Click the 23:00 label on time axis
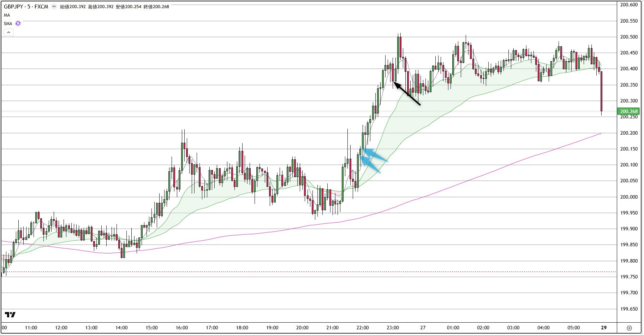Screen dimensions: 644x335 coord(393,328)
